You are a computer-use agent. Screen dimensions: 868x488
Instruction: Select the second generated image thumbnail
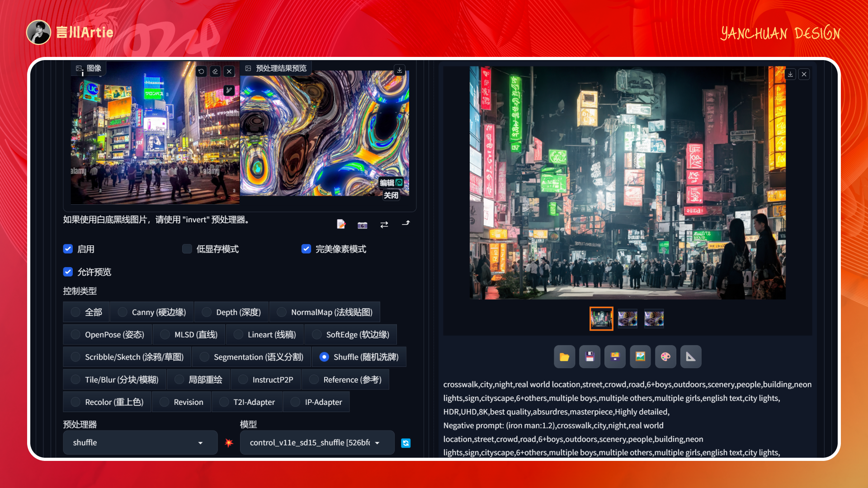coord(627,319)
